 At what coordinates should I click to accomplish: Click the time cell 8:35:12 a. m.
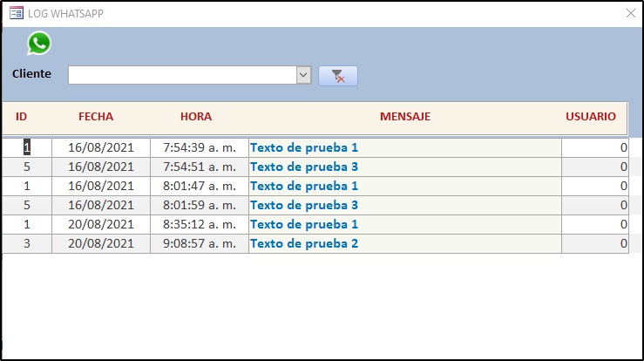200,224
